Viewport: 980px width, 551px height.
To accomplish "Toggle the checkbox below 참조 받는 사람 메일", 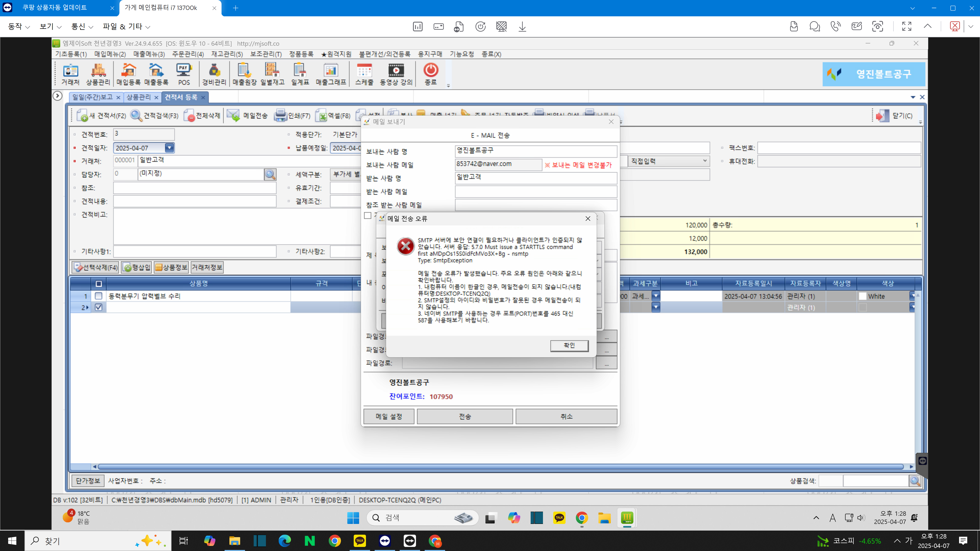I will tap(367, 216).
